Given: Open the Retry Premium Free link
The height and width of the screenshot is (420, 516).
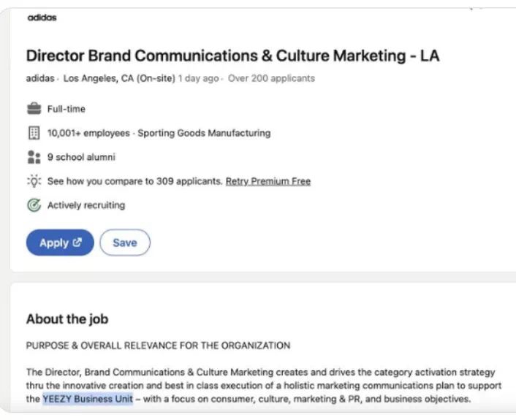Looking at the screenshot, I should coord(268,181).
